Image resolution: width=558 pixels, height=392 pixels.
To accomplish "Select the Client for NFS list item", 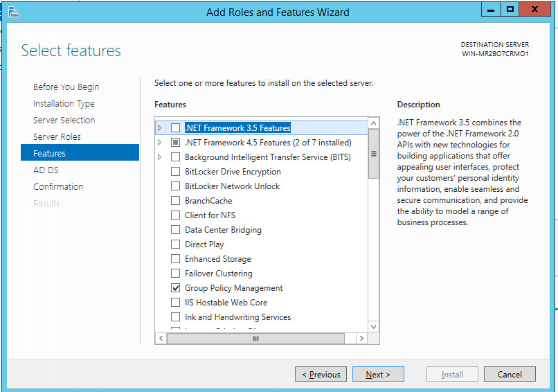I will [x=210, y=215].
